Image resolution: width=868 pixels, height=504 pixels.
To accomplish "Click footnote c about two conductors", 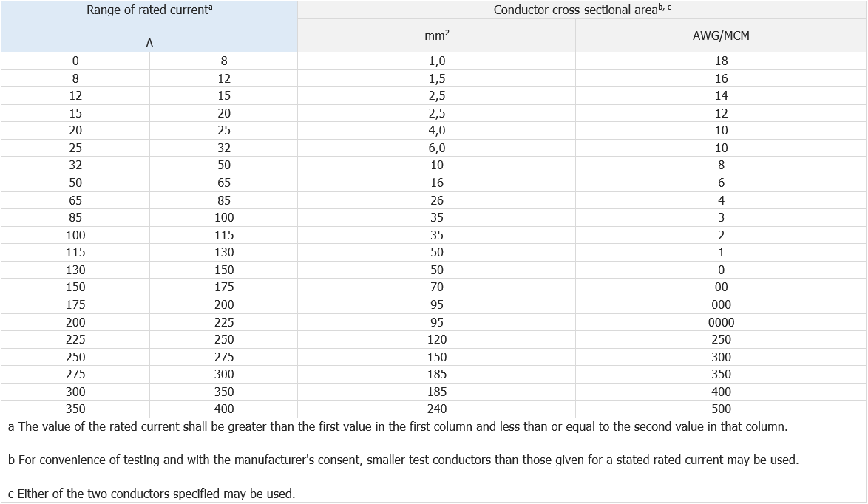I will click(x=152, y=494).
